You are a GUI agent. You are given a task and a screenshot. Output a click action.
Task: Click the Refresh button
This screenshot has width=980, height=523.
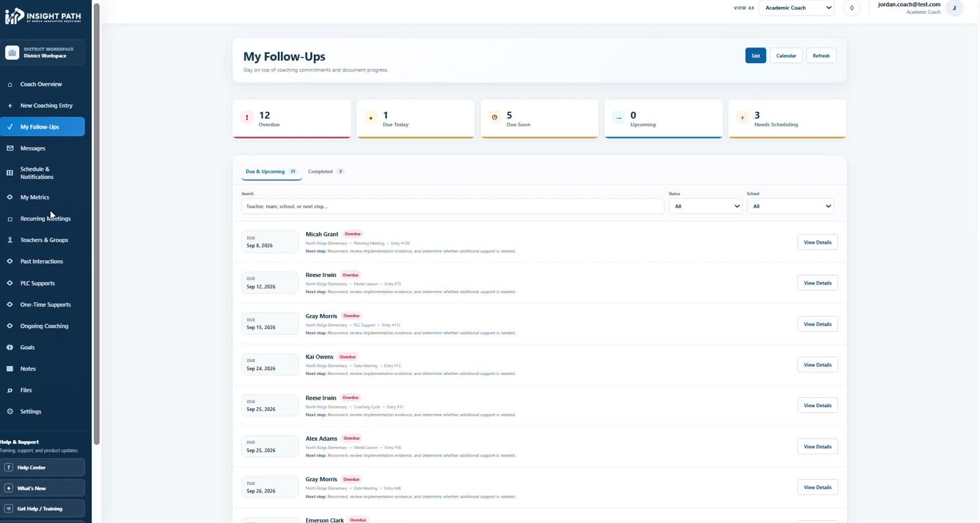click(x=821, y=56)
